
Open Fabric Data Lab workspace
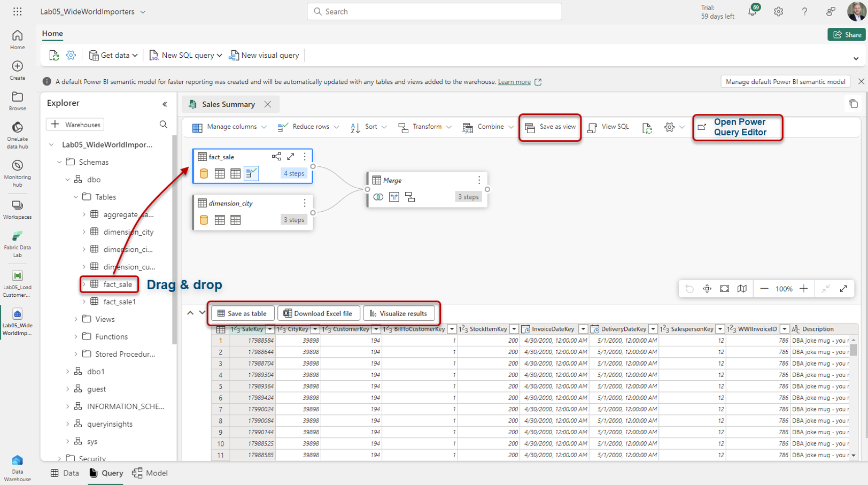pos(17,244)
